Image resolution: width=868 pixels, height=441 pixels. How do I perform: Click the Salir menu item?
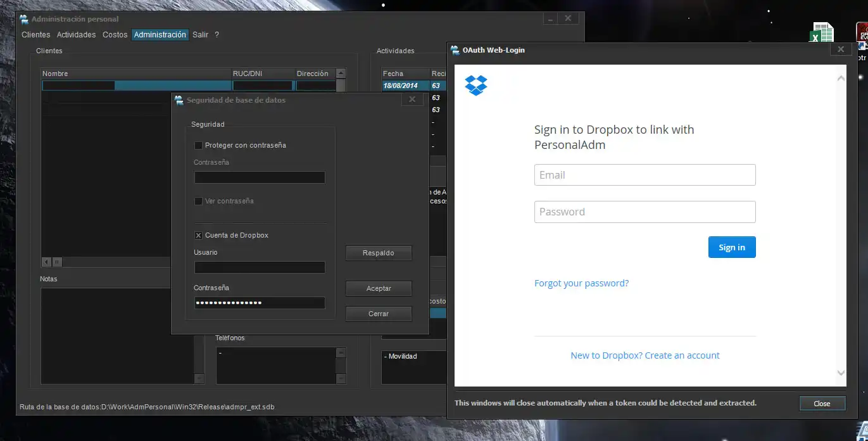point(201,35)
